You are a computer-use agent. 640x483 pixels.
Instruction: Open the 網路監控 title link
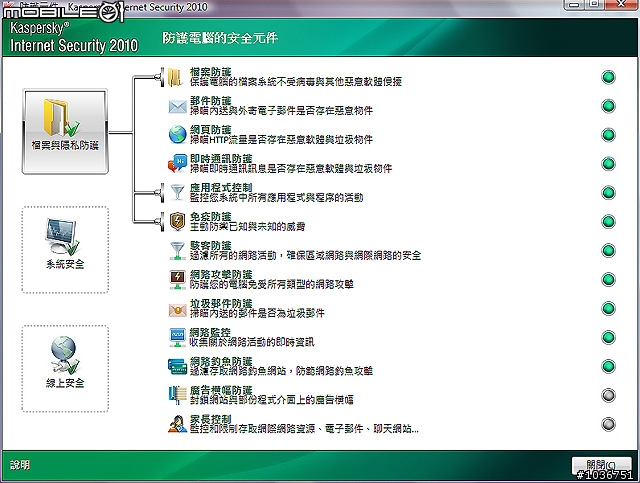(210, 332)
